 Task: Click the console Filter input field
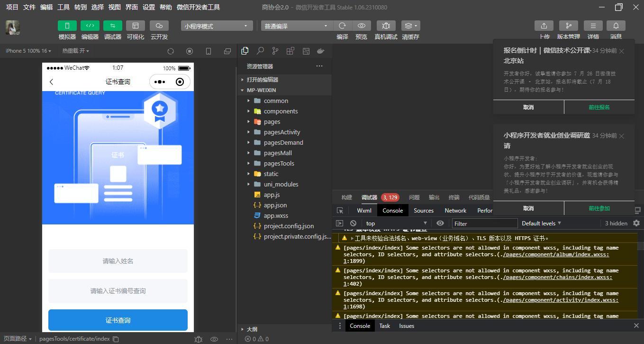tap(485, 223)
